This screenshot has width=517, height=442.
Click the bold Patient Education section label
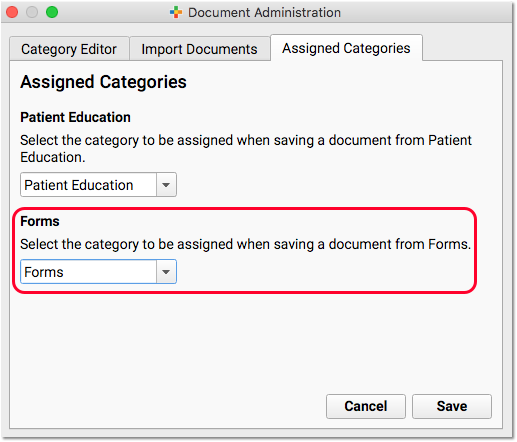click(75, 117)
